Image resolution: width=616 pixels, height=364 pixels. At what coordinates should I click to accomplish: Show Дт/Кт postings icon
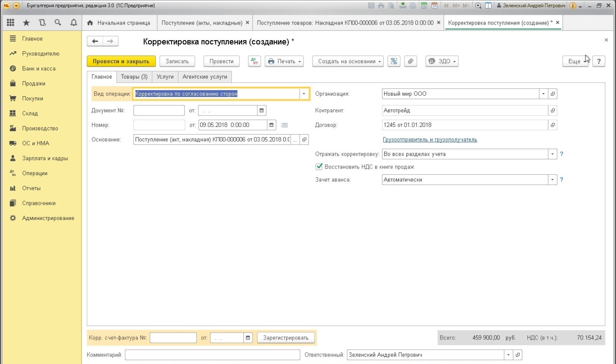coord(254,61)
